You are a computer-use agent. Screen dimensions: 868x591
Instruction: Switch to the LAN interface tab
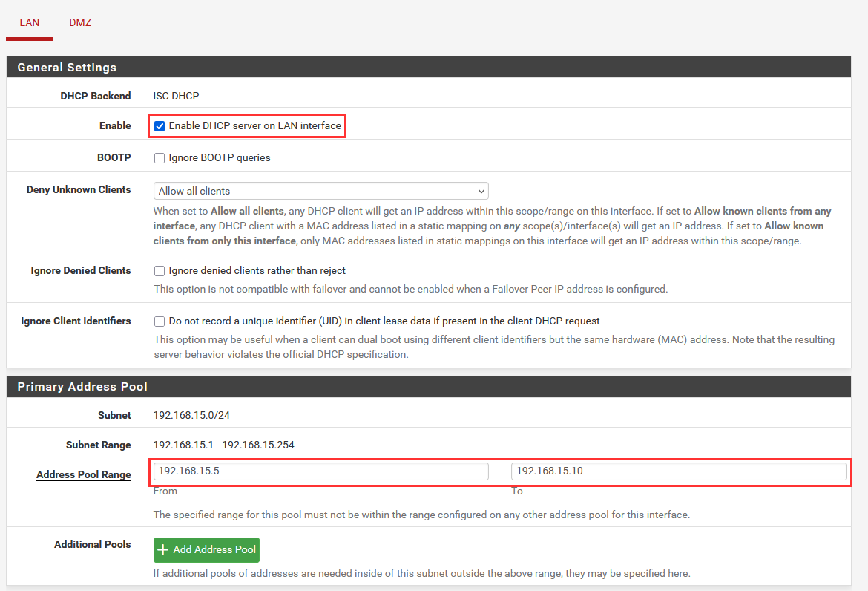30,22
